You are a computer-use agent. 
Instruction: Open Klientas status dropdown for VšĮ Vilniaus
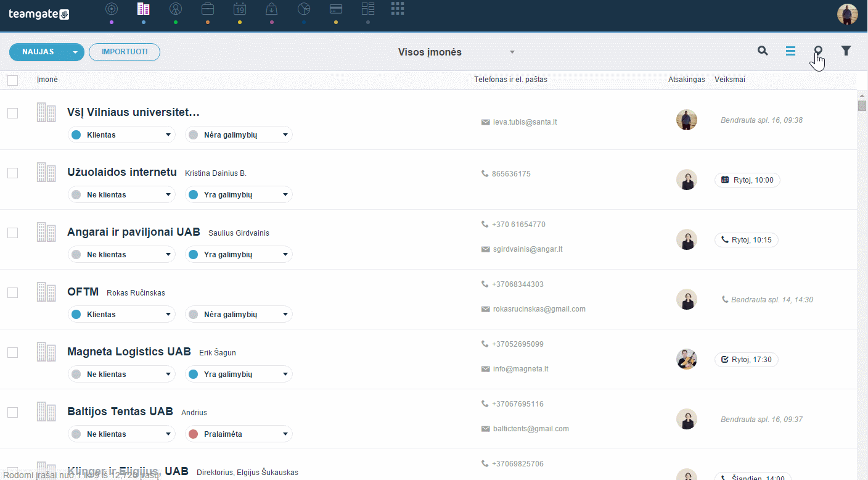pyautogui.click(x=121, y=134)
